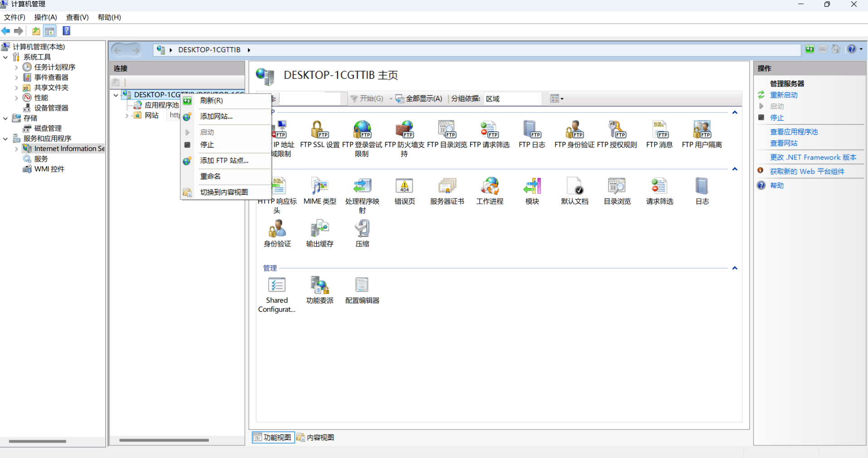Screen dimensions: 868x458
Task: Open the 功能委派 icon
Action: 320,290
